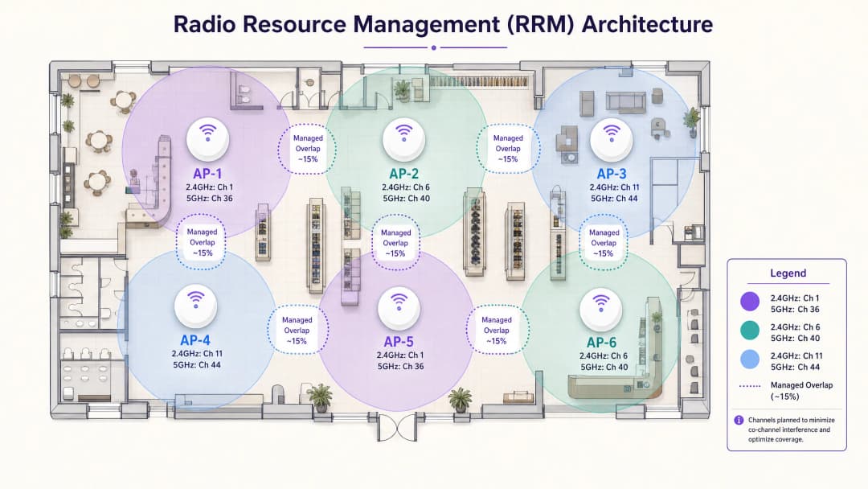This screenshot has width=868, height=489.
Task: Click the AP-4 label
Action: (x=194, y=340)
